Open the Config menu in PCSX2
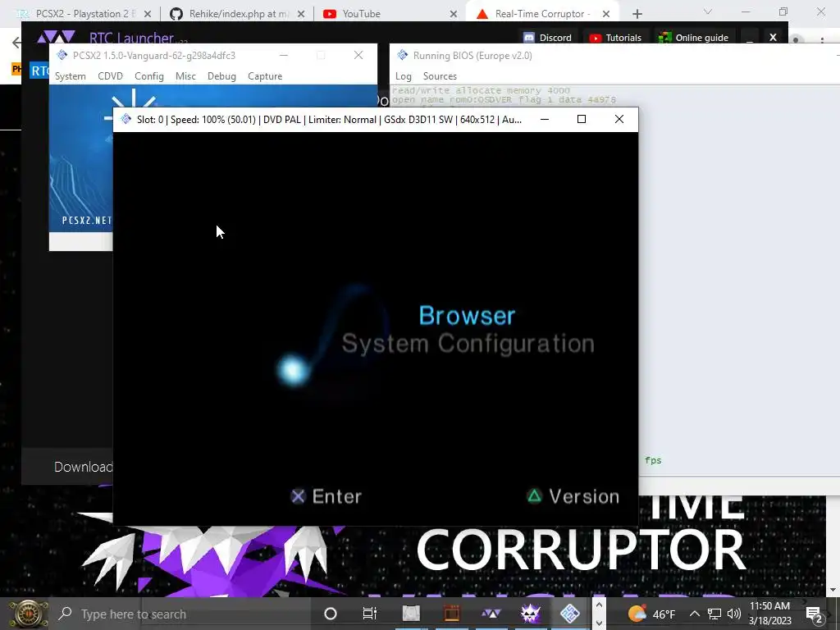Screen dimensions: 840x630 tap(149, 76)
